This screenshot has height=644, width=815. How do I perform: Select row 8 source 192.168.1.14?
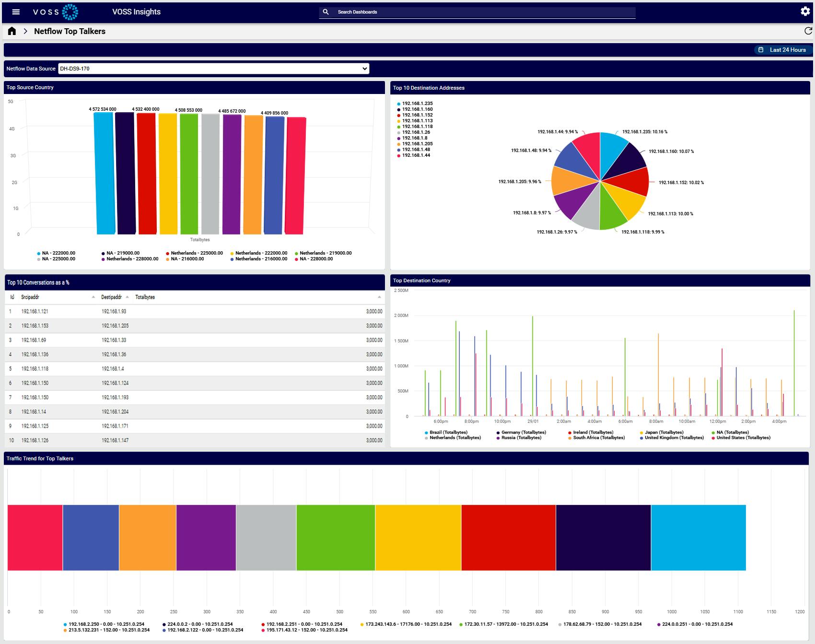pos(34,412)
